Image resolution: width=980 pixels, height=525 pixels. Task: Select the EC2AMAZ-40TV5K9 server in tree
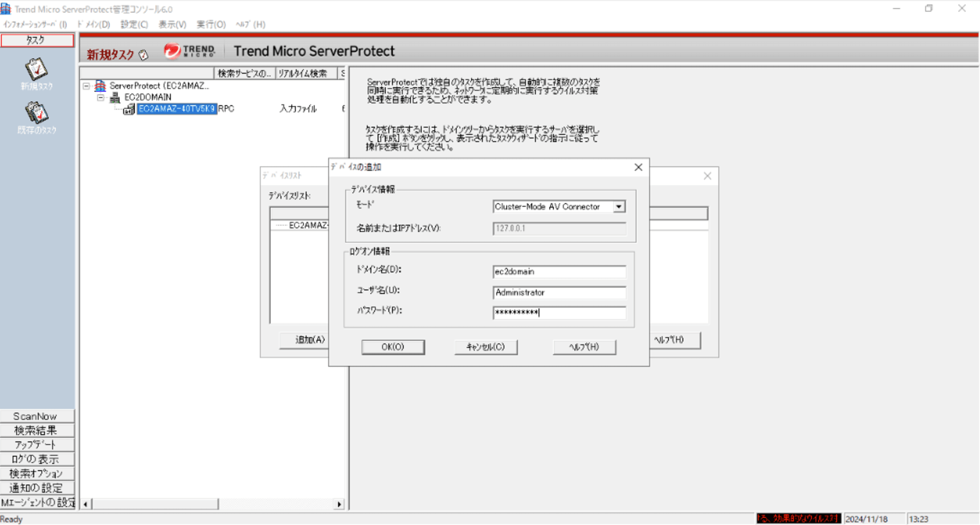point(176,109)
